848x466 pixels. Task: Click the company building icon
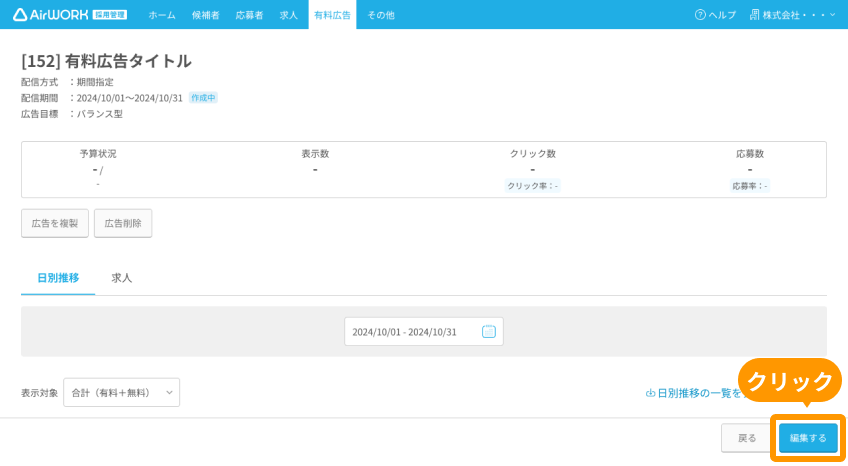[x=754, y=15]
